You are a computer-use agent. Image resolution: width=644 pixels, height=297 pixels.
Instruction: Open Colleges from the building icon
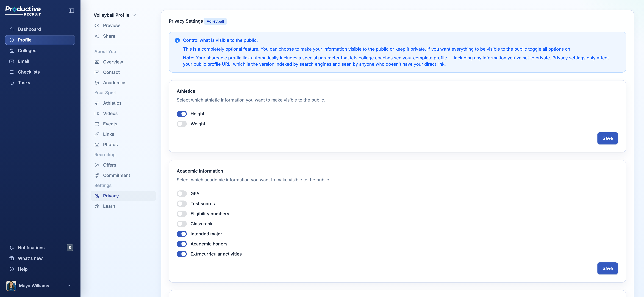12,51
